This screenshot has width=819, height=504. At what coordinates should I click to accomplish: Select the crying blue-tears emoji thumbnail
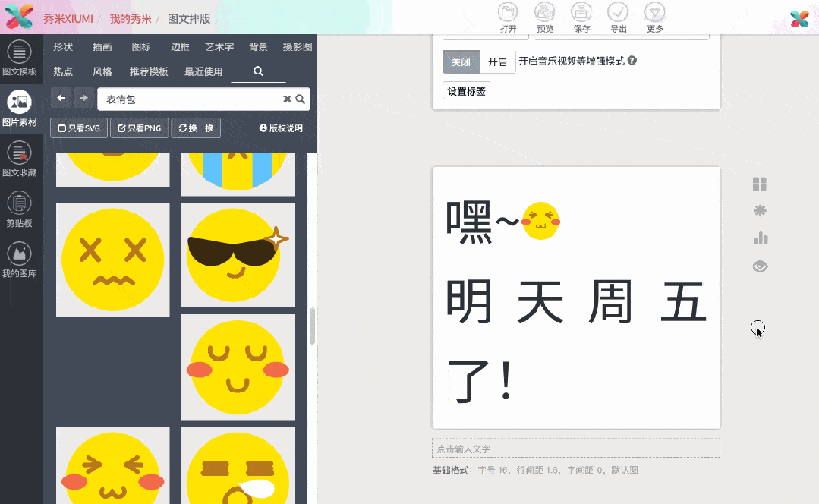[238, 175]
